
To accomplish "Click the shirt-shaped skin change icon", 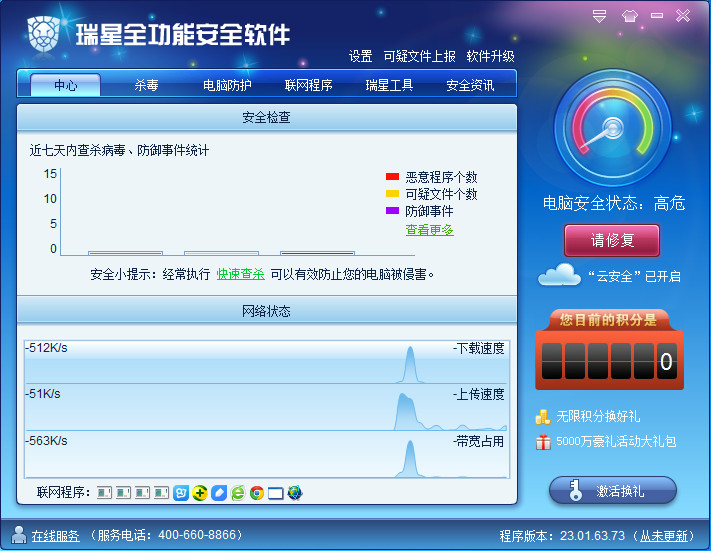I will [x=628, y=15].
